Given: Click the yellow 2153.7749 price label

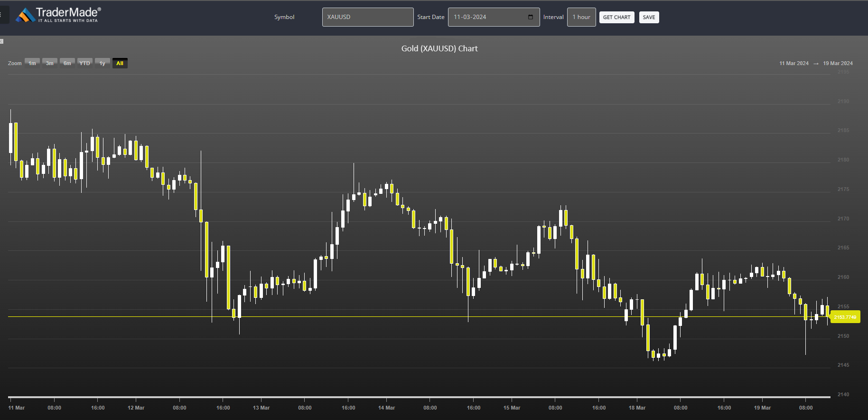Looking at the screenshot, I should click(845, 317).
